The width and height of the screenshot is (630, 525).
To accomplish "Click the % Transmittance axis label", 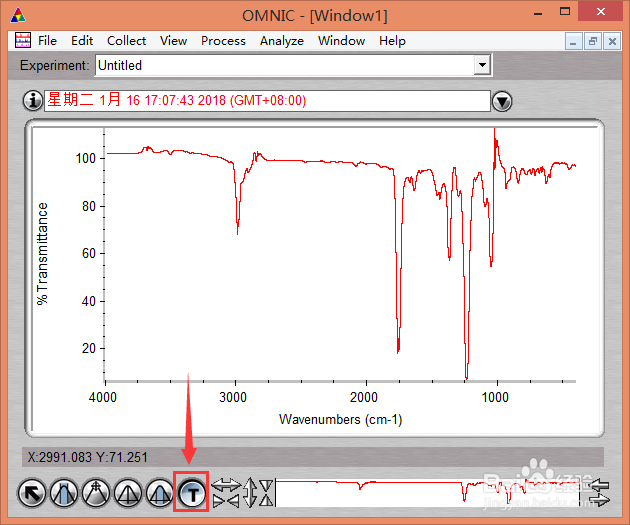I will coord(42,253).
